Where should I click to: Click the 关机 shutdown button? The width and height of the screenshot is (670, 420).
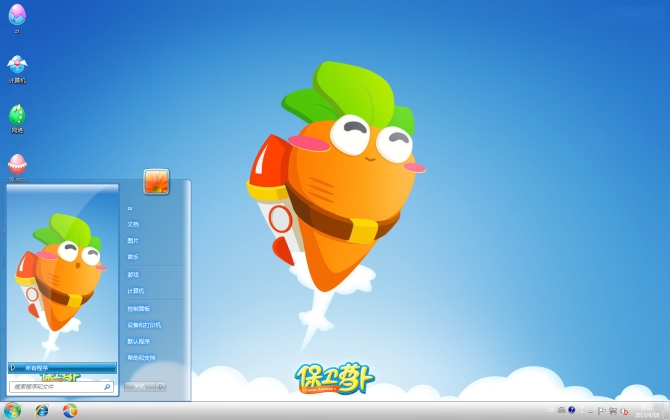(140, 387)
